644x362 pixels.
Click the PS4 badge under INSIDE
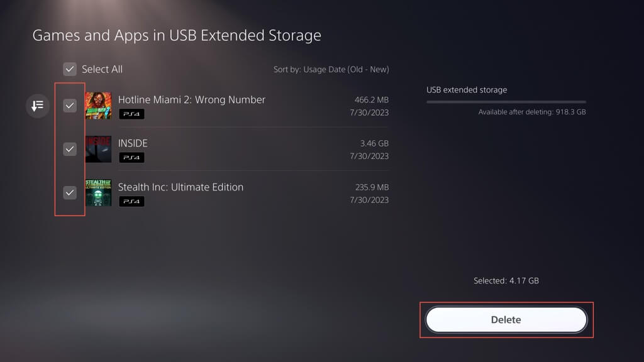131,158
